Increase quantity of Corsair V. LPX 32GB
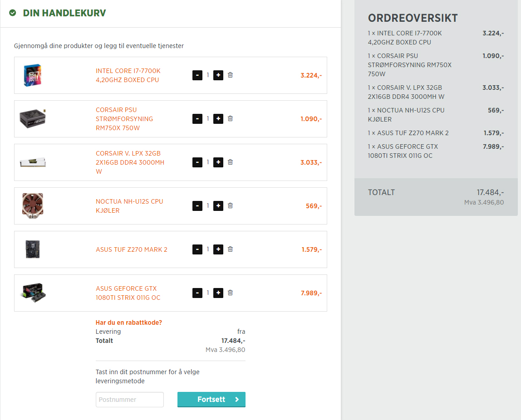The width and height of the screenshot is (521, 420). point(218,162)
